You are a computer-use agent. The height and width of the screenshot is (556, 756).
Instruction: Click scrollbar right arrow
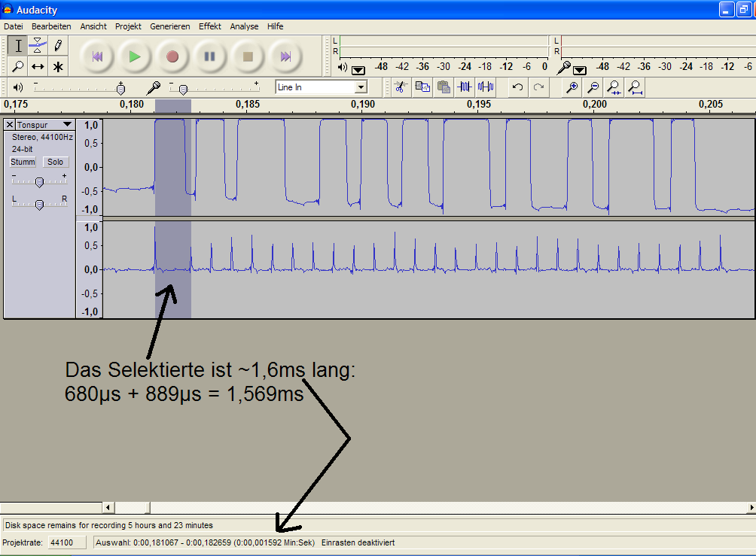tap(751, 507)
